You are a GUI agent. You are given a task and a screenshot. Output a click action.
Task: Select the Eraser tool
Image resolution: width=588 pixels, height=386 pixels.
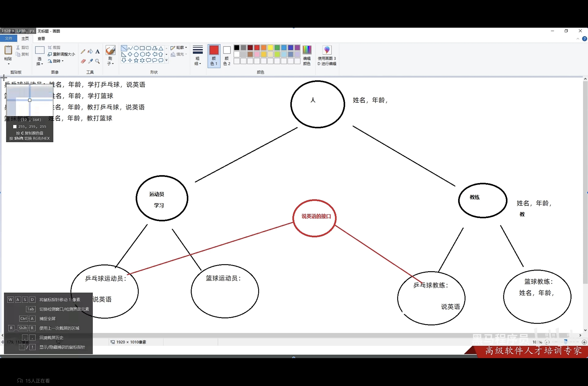tap(83, 61)
